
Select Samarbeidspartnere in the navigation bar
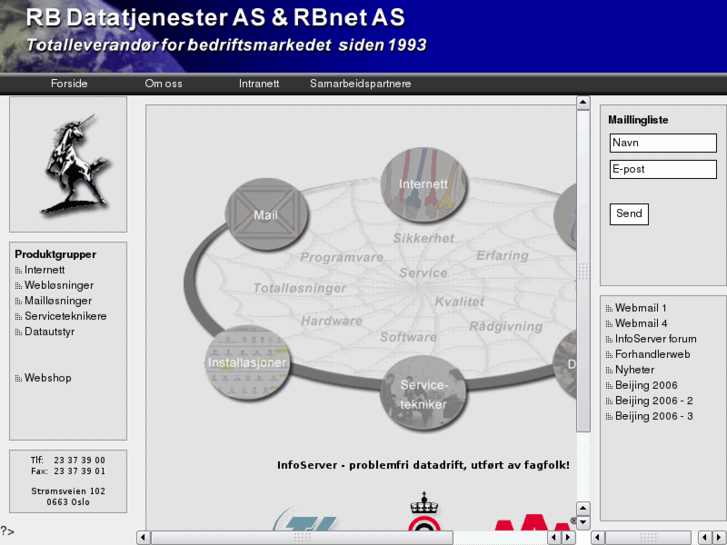(x=360, y=84)
